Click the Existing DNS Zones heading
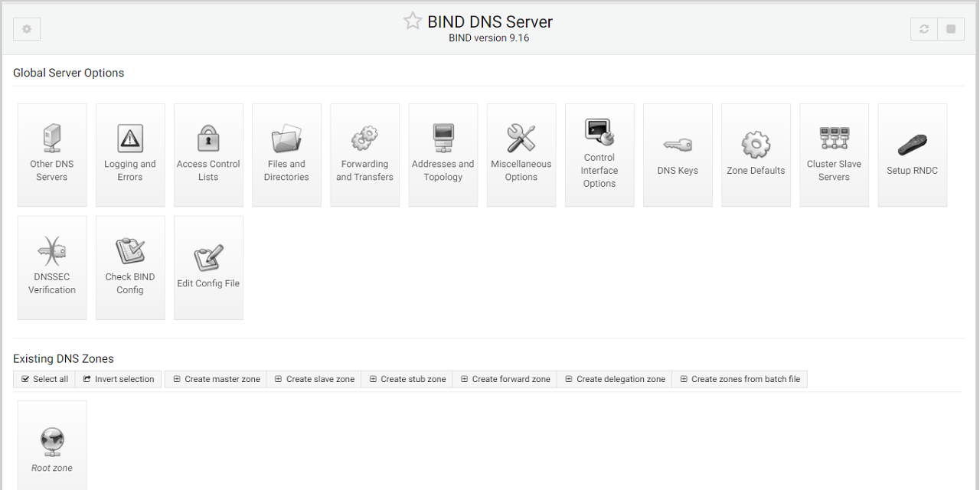 [64, 359]
